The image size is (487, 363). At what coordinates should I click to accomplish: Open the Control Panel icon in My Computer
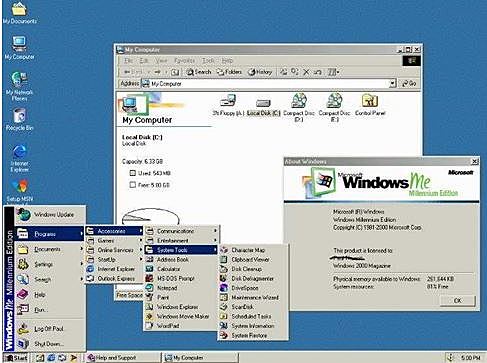[370, 105]
